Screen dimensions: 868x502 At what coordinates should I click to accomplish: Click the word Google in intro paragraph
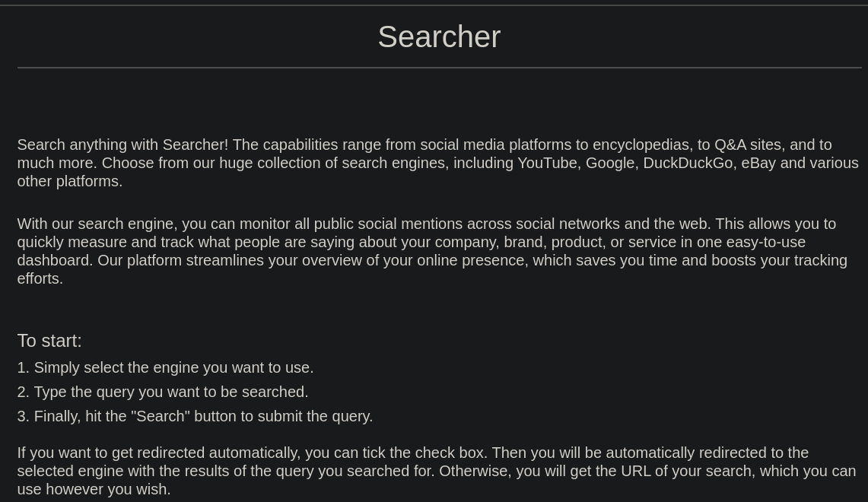coord(609,164)
